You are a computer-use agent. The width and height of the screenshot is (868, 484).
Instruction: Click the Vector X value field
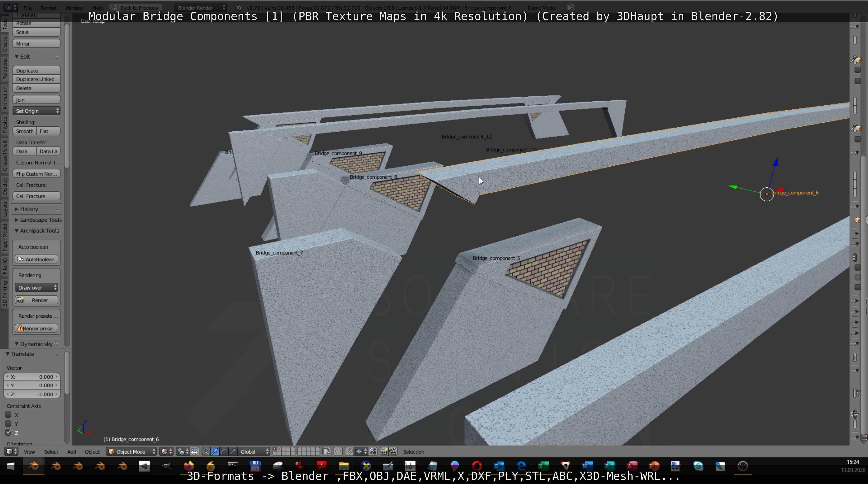[32, 377]
